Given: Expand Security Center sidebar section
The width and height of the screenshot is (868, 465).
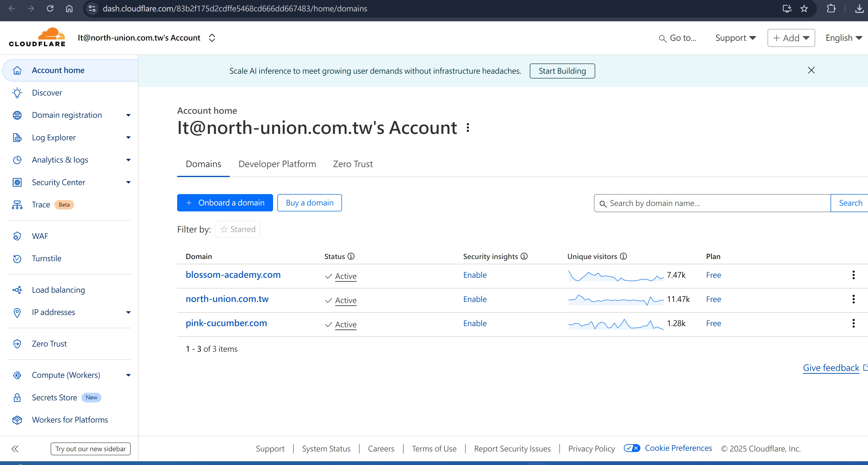Looking at the screenshot, I should (x=128, y=182).
